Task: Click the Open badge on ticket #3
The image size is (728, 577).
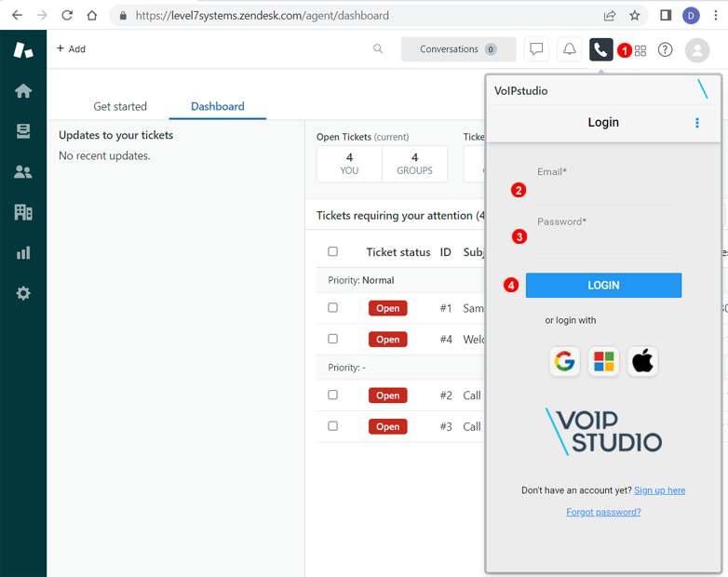Action: click(387, 426)
